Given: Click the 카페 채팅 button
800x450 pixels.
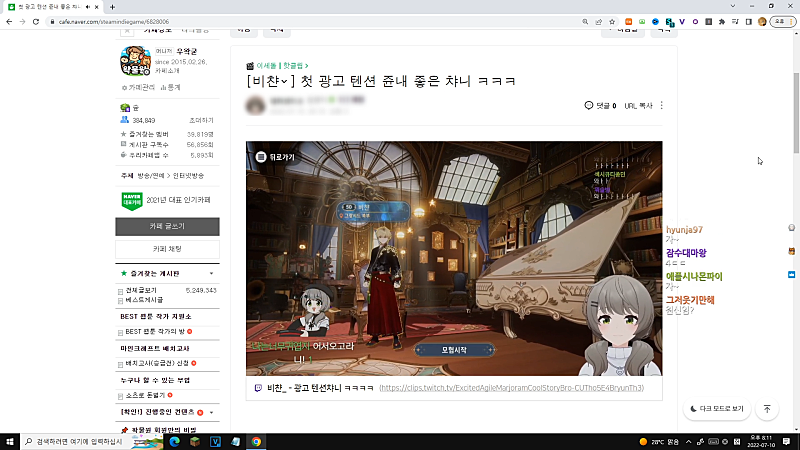Looking at the screenshot, I should pos(167,249).
